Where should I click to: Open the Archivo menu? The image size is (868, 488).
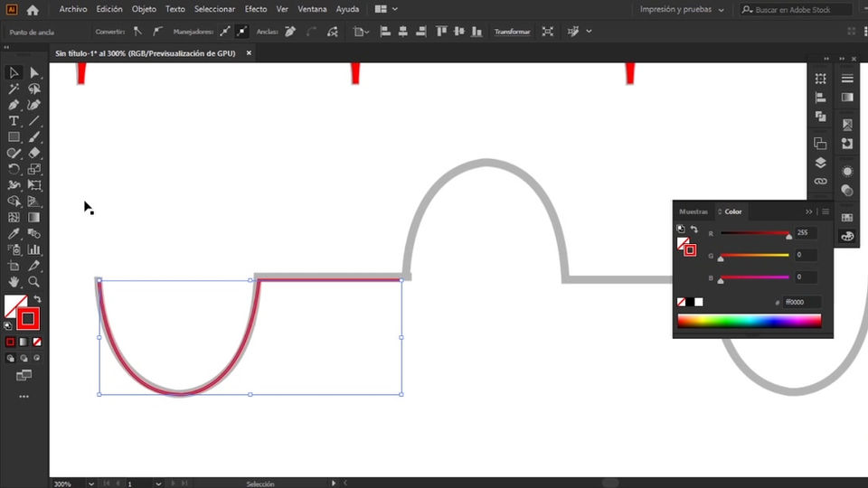pyautogui.click(x=73, y=9)
